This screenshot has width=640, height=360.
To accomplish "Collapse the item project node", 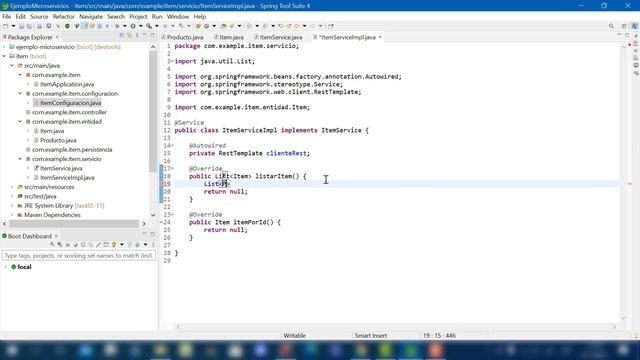I will (x=4, y=56).
